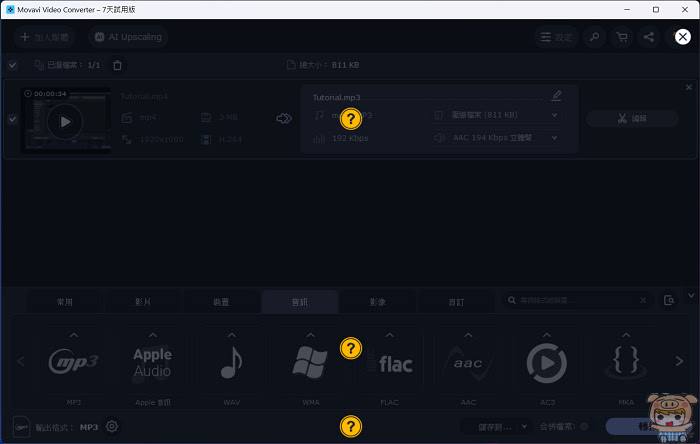700x444 pixels.
Task: Uncheck the Tutorial.mp4 file checkbox
Action: pos(12,119)
